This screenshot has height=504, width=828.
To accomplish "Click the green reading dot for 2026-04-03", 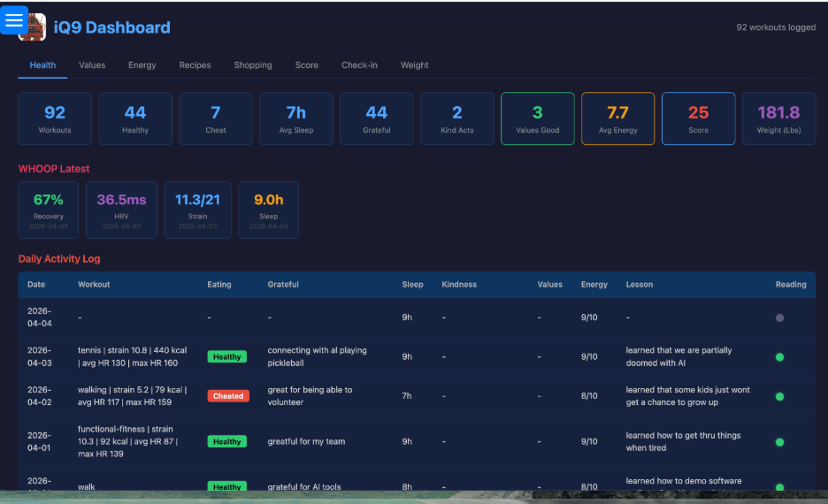I will [x=779, y=357].
